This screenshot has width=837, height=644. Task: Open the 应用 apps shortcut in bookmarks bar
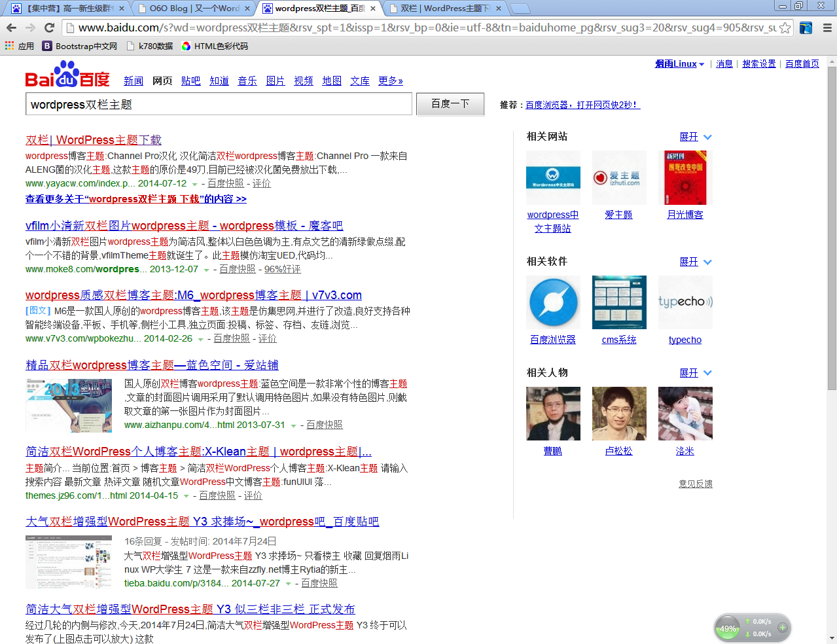20,46
